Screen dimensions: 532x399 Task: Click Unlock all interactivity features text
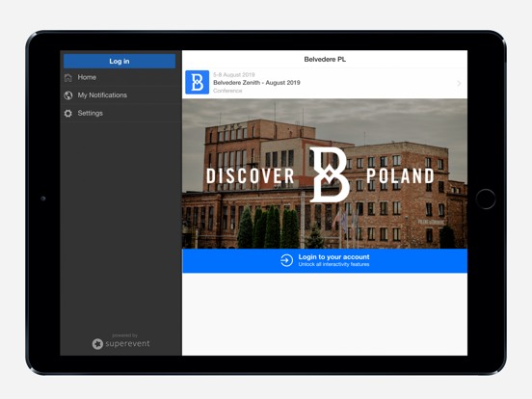pyautogui.click(x=333, y=264)
